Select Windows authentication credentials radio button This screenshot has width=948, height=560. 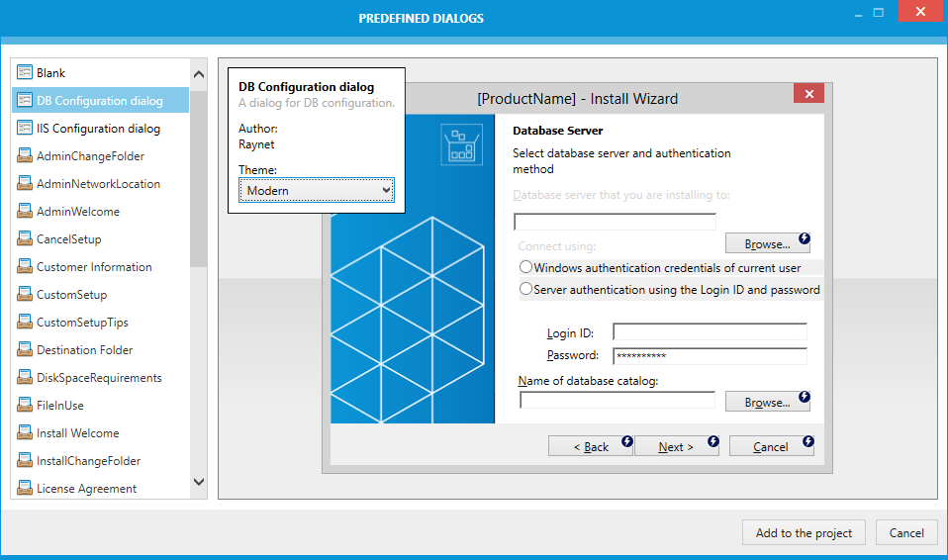(x=525, y=267)
